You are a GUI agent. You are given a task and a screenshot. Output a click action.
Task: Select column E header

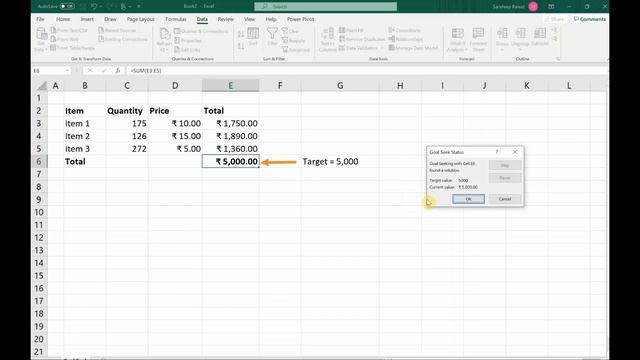coord(230,85)
